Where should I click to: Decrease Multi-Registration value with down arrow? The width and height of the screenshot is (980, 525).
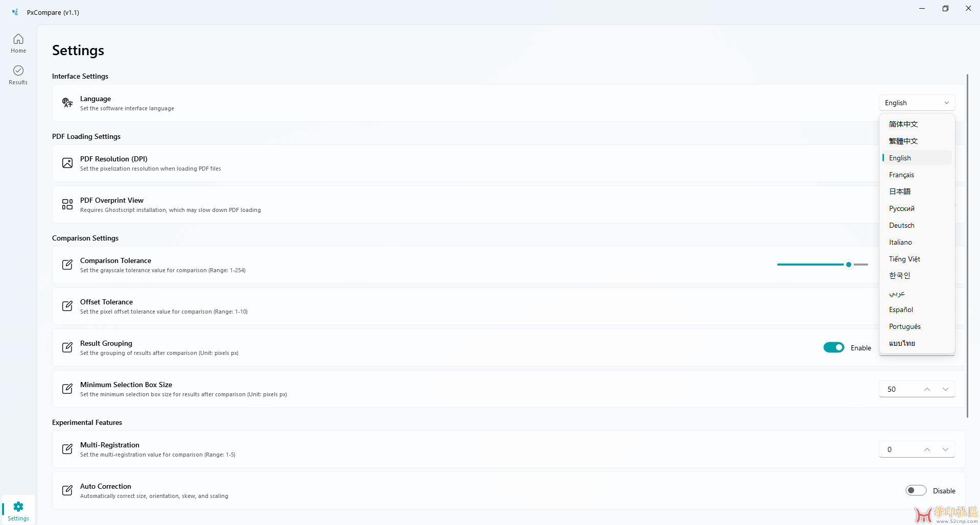coord(945,449)
